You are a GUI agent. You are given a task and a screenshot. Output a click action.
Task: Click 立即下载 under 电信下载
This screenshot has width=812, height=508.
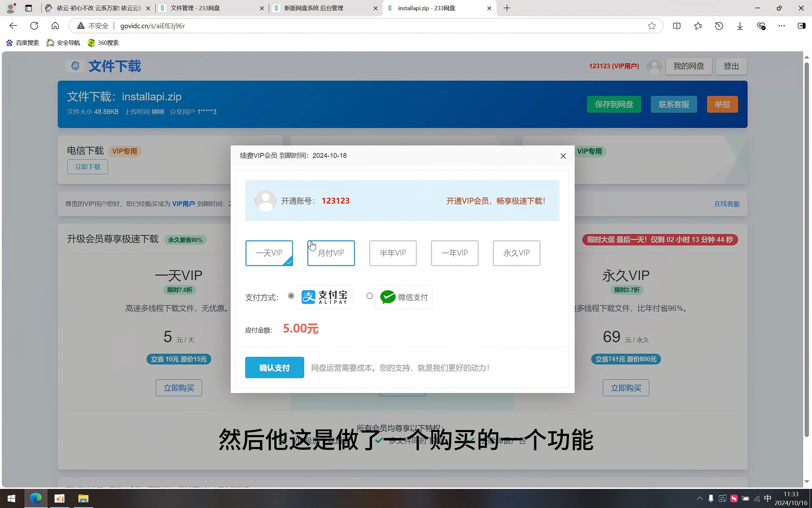point(88,167)
